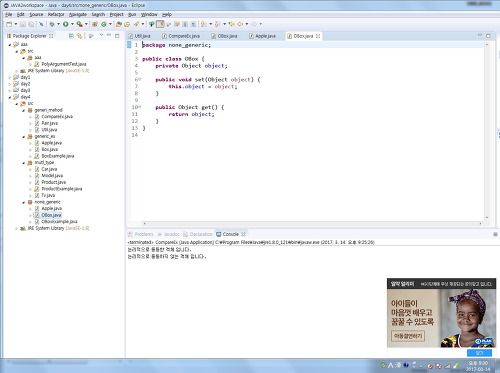Click the green Run toolbar button
Image resolution: width=500 pixels, height=373 pixels.
pyautogui.click(x=66, y=24)
